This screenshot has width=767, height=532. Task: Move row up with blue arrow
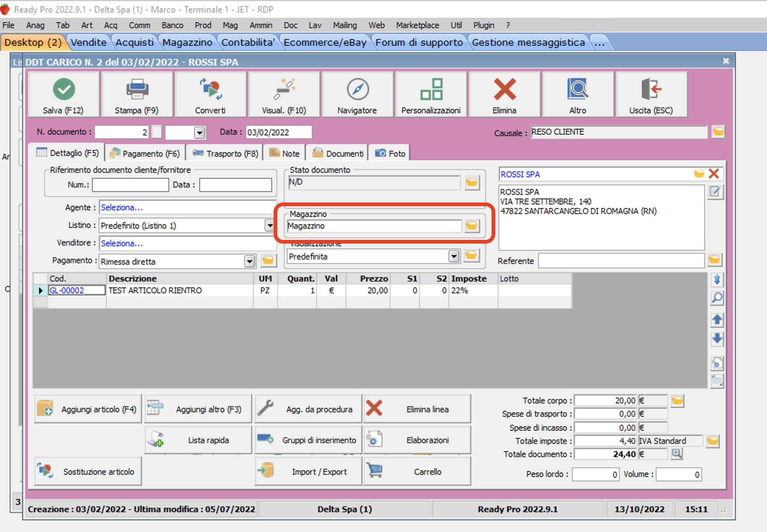pos(717,319)
